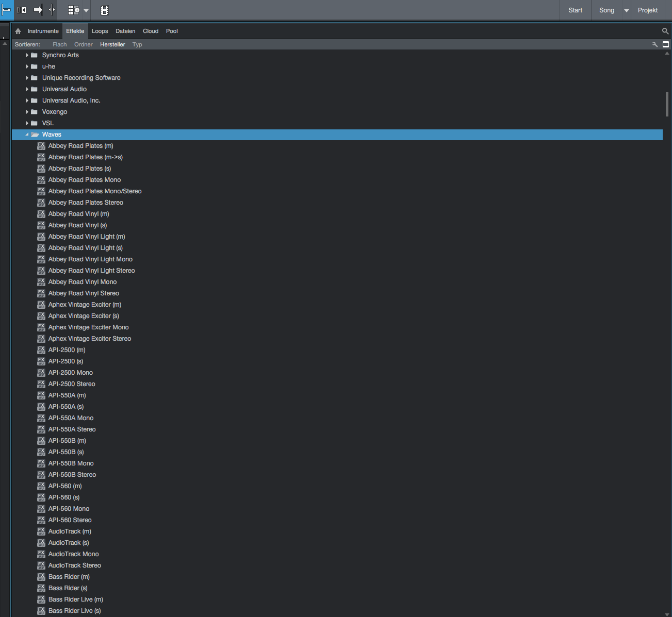Collapse the Waves folder
672x617 pixels.
point(27,135)
